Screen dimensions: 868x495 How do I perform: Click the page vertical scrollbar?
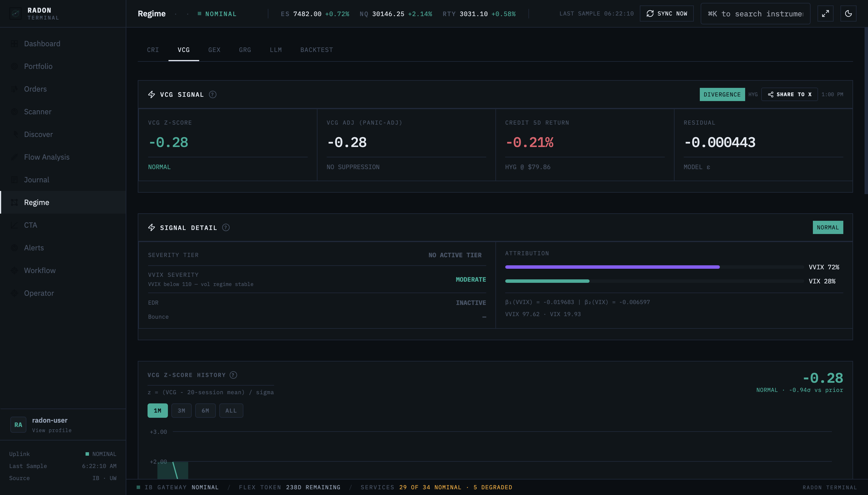point(866,111)
